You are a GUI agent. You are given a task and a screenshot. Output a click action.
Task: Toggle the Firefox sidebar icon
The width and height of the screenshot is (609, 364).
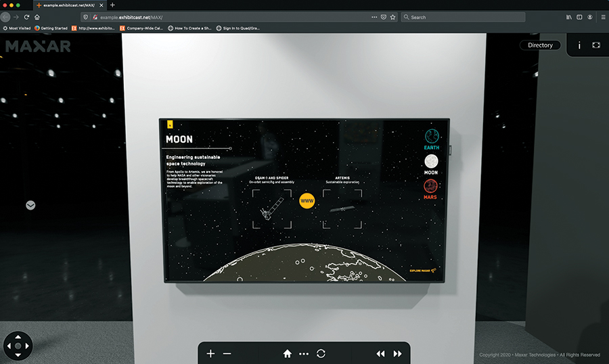coord(579,17)
